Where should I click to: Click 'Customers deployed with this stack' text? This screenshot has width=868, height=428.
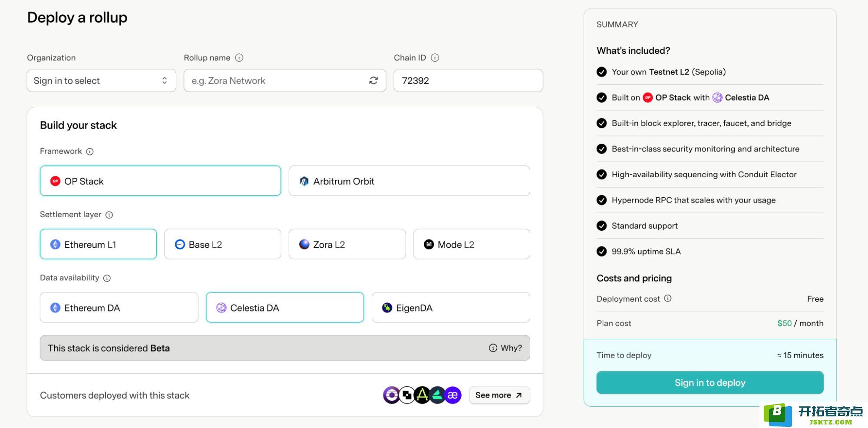115,395
